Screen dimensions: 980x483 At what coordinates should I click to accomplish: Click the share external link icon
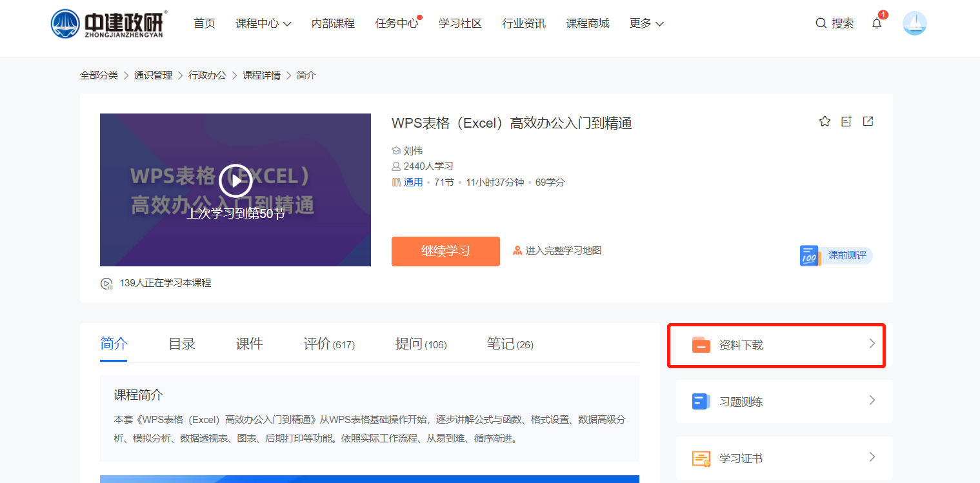click(x=868, y=121)
